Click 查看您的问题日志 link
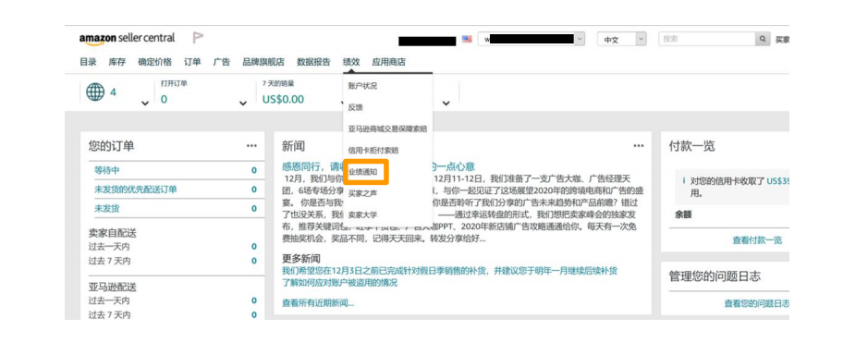This screenshot has width=868, height=355. 756,303
